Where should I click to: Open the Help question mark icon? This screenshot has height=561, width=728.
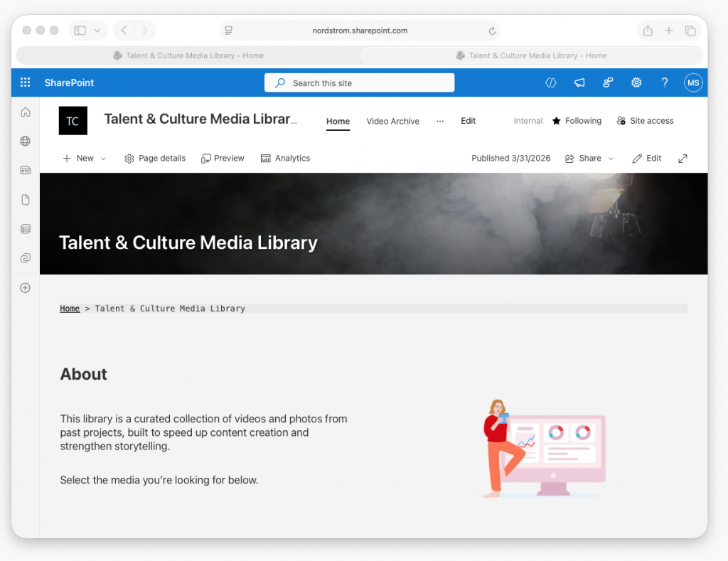(x=665, y=82)
